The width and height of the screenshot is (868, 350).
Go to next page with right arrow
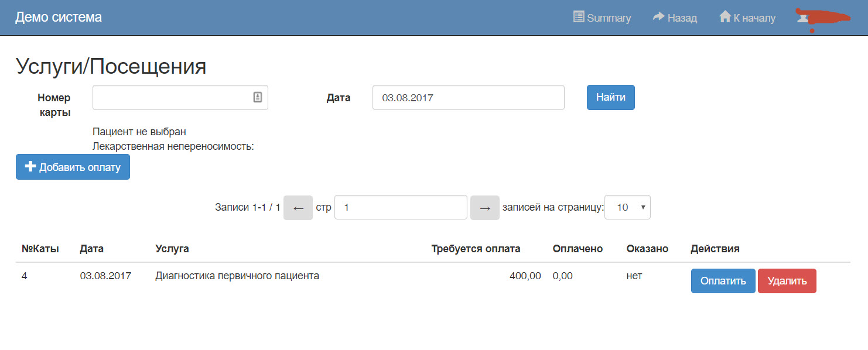(484, 208)
